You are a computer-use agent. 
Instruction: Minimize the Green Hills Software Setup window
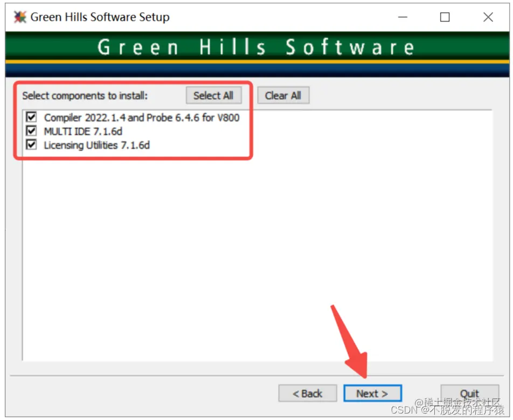coord(403,17)
